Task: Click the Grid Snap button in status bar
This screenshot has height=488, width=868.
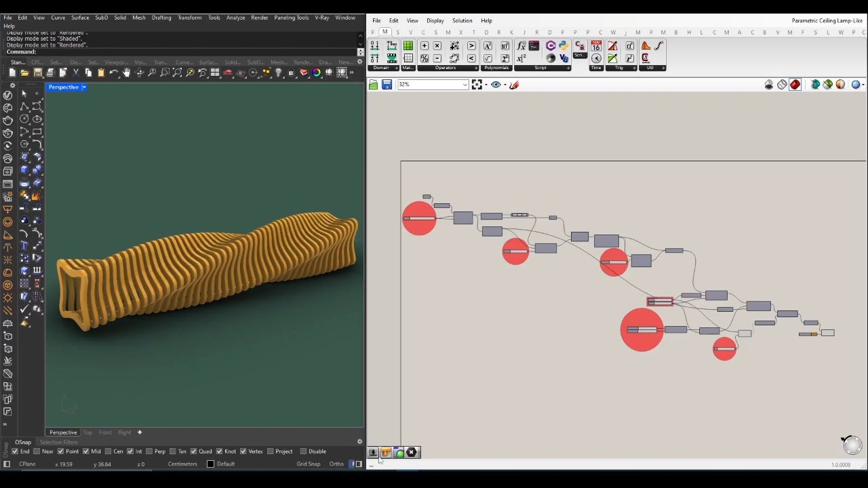Action: click(309, 464)
